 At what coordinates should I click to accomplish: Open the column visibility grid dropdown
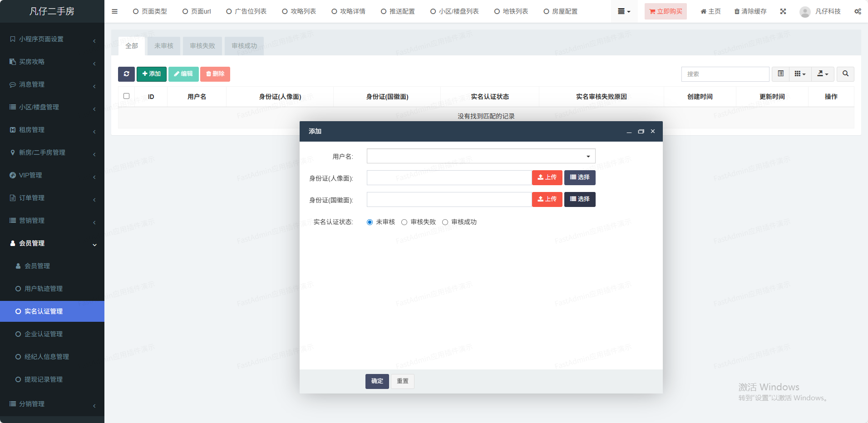tap(800, 74)
